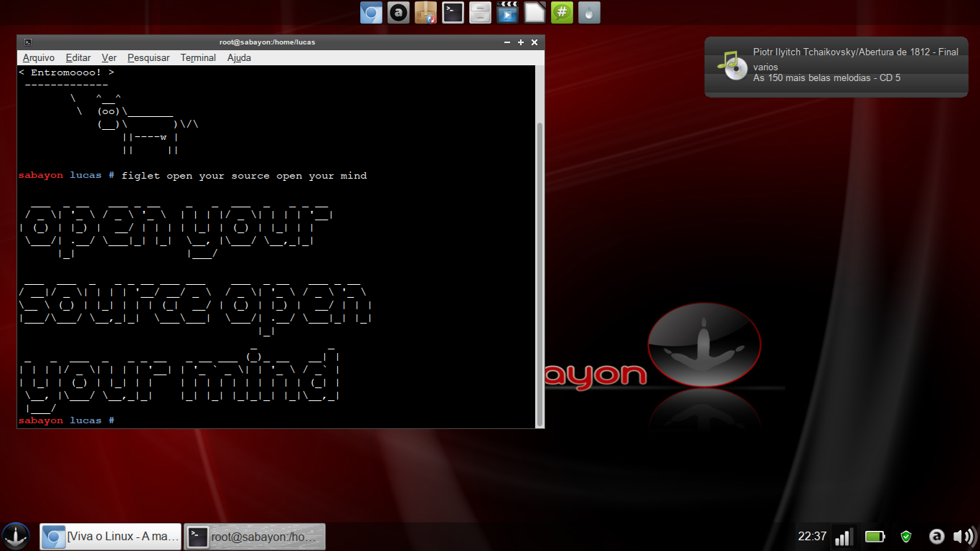Switch to Viva o Linux taskbar window

(x=110, y=537)
